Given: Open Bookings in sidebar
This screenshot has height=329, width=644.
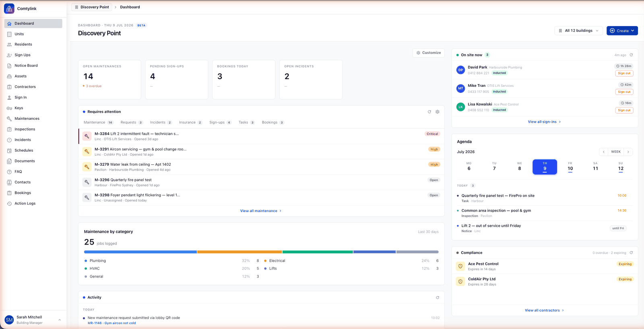Looking at the screenshot, I should (x=33, y=193).
